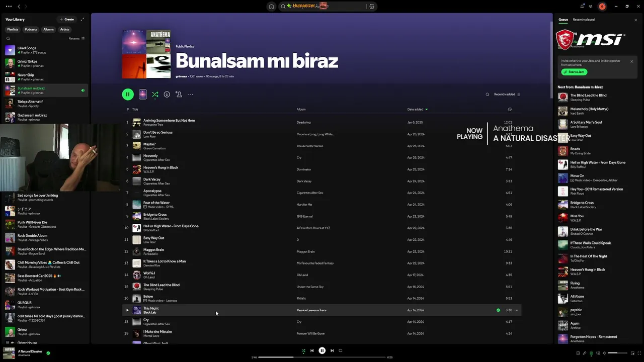Filter library by Artists
Image resolution: width=644 pixels, height=362 pixels.
[65, 29]
